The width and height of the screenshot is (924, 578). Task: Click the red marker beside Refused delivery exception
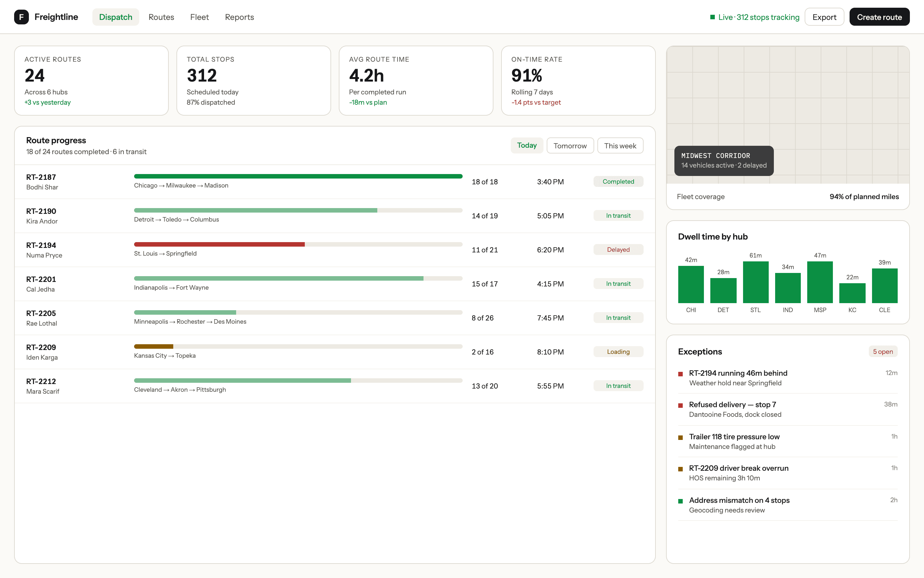[x=680, y=405]
